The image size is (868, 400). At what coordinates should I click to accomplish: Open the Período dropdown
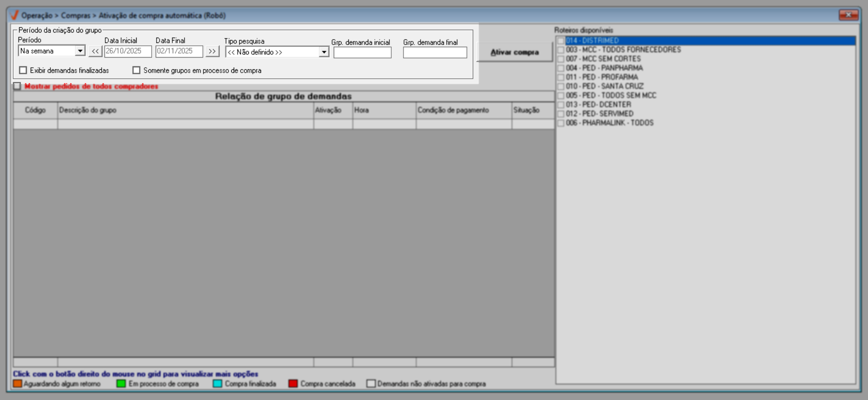pos(80,51)
